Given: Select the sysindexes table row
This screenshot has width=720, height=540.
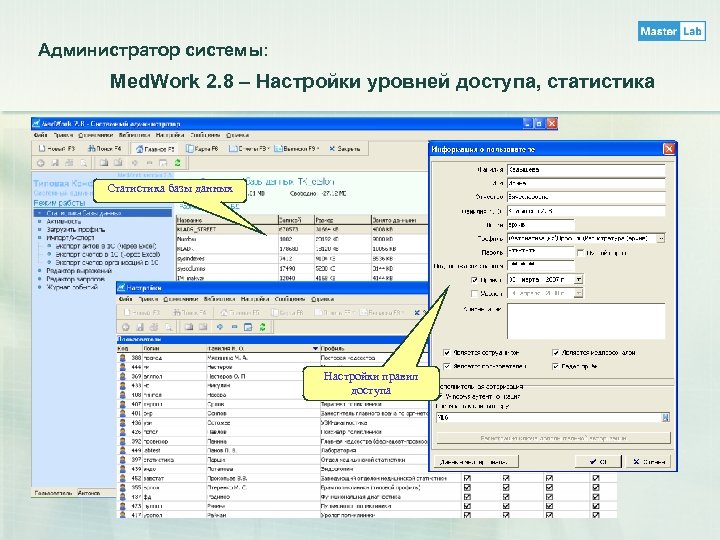Looking at the screenshot, I should coord(302,259).
